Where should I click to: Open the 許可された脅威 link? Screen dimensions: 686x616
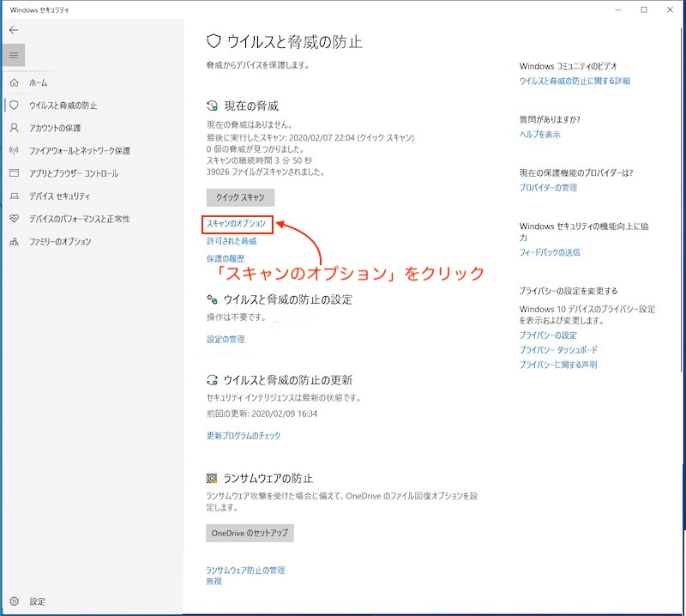tap(232, 241)
